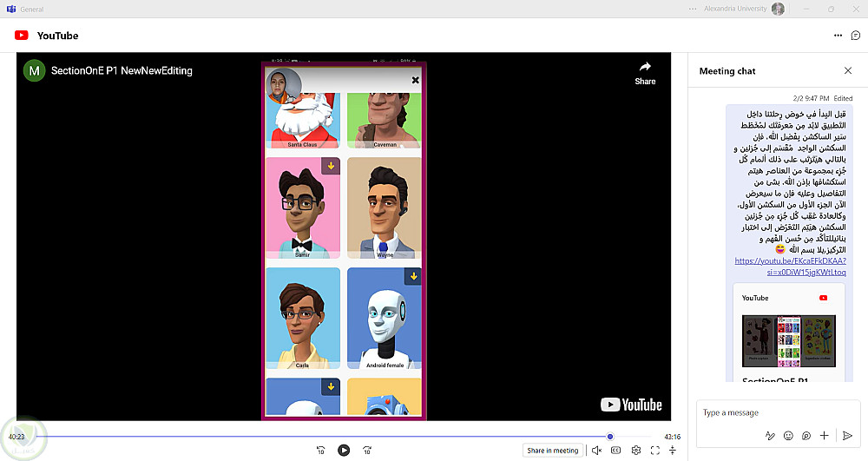This screenshot has width=868, height=461.
Task: Click the green M channel avatar
Action: (35, 71)
